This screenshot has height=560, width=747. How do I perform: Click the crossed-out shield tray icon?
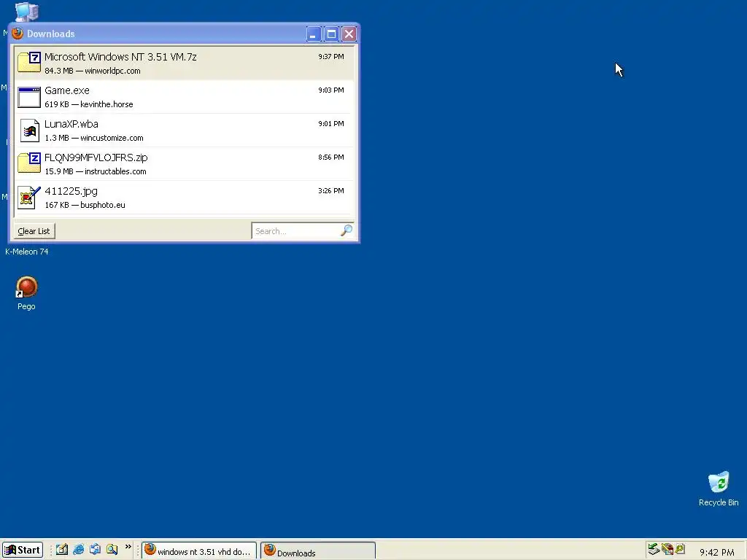coord(667,550)
